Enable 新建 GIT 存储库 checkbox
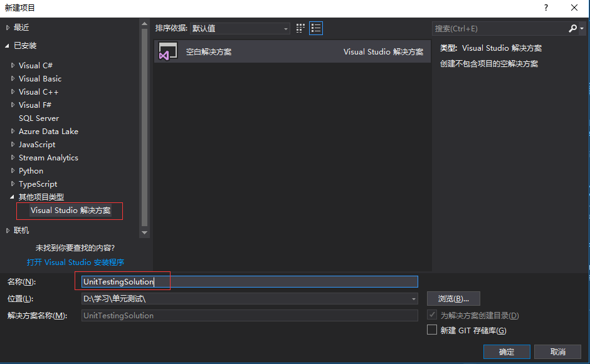This screenshot has height=364, width=590. [x=432, y=330]
